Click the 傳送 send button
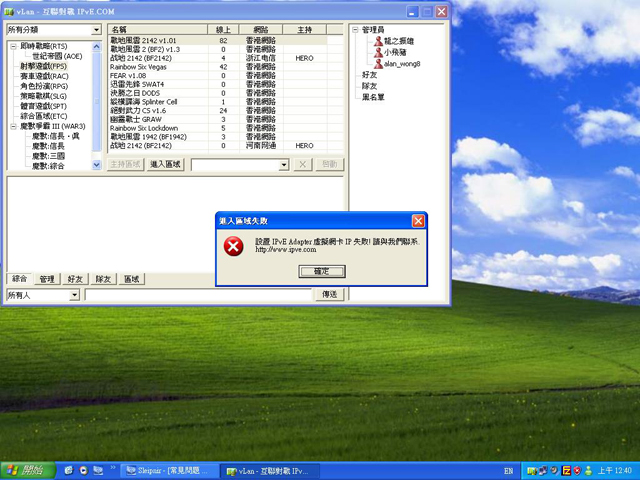Image resolution: width=640 pixels, height=480 pixels. [330, 294]
